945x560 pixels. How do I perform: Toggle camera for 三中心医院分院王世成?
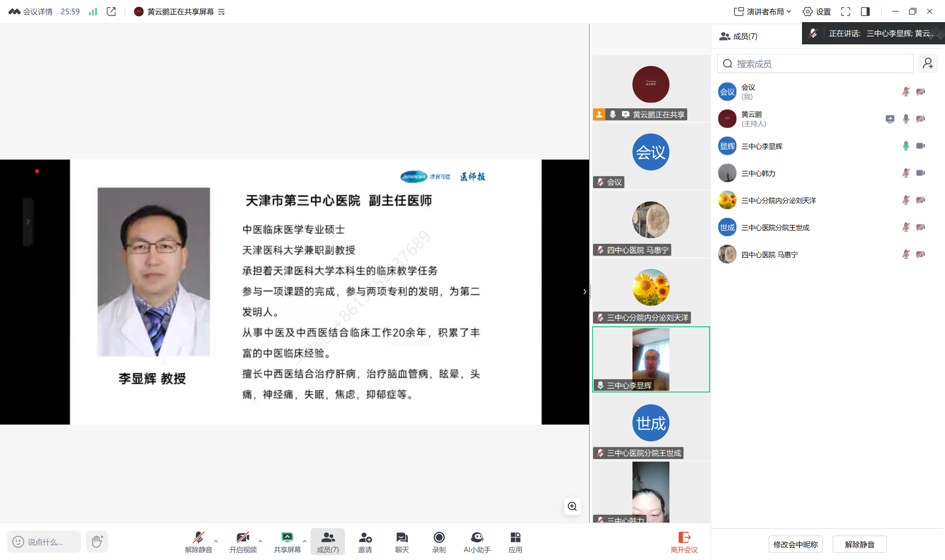(920, 227)
